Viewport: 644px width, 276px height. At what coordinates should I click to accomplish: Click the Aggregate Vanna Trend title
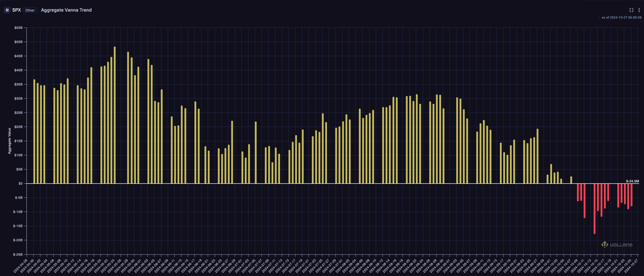point(66,10)
